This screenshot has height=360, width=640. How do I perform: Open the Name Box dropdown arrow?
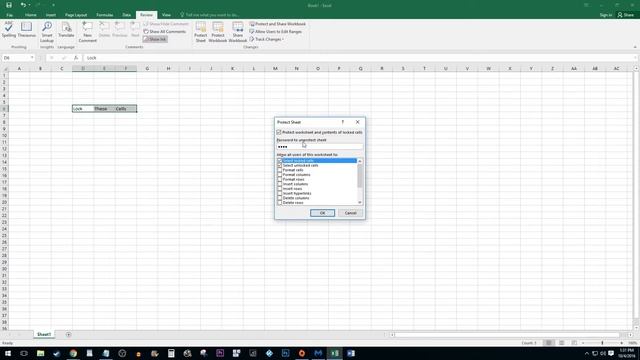(x=32, y=58)
